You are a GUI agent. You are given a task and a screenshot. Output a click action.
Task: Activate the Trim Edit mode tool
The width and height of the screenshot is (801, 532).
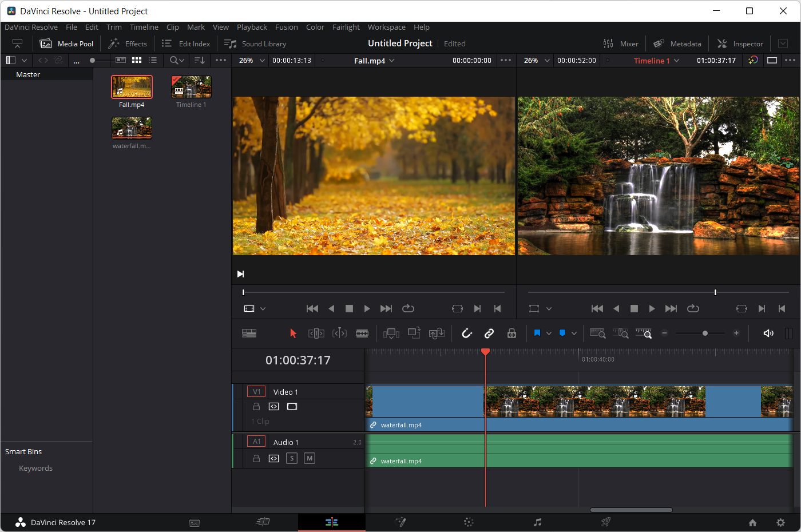[316, 334]
